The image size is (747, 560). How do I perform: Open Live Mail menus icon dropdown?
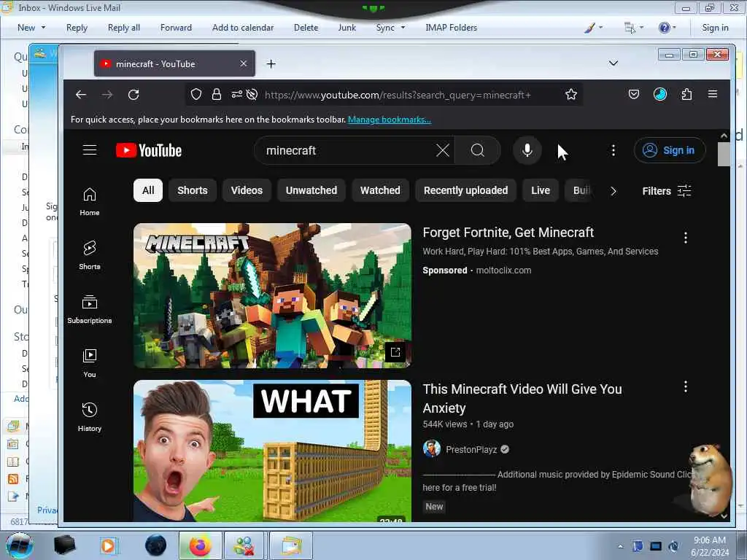point(634,28)
